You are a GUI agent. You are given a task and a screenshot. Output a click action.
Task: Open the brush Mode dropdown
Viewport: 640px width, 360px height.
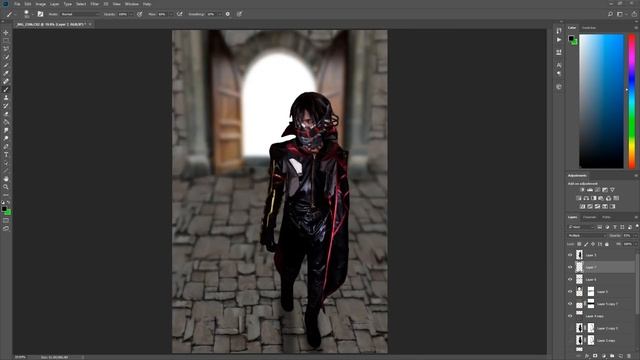[80, 14]
